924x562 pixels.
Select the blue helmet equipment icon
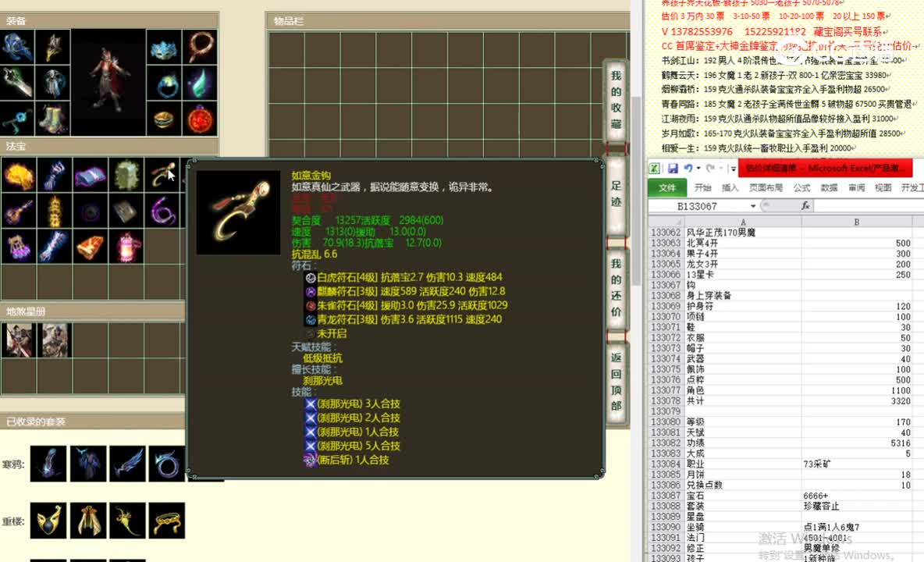(x=17, y=47)
